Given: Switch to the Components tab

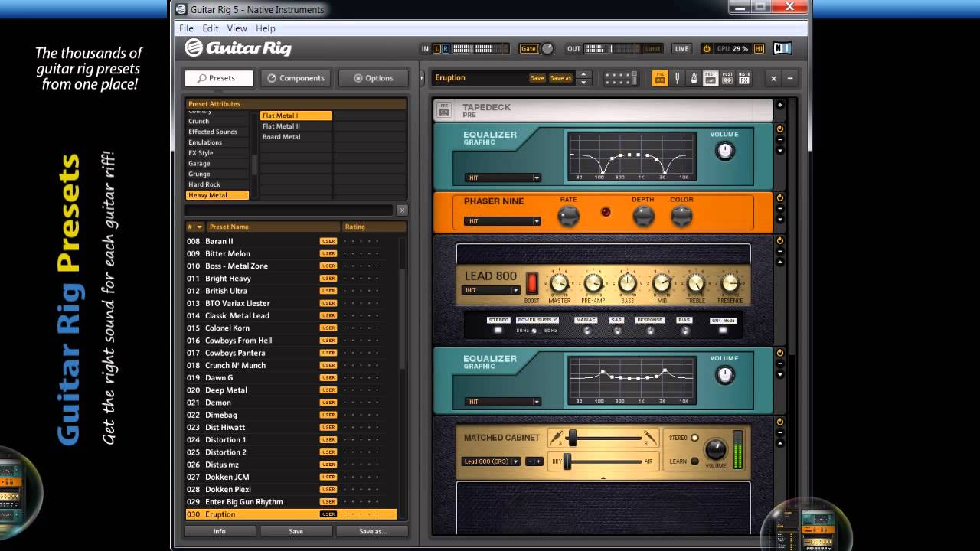Looking at the screenshot, I should 296,78.
